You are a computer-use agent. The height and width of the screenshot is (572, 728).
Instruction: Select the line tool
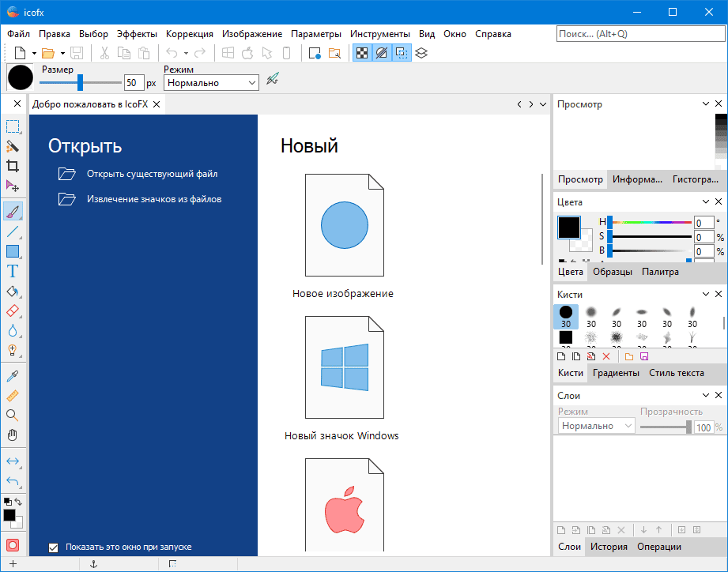pyautogui.click(x=13, y=231)
